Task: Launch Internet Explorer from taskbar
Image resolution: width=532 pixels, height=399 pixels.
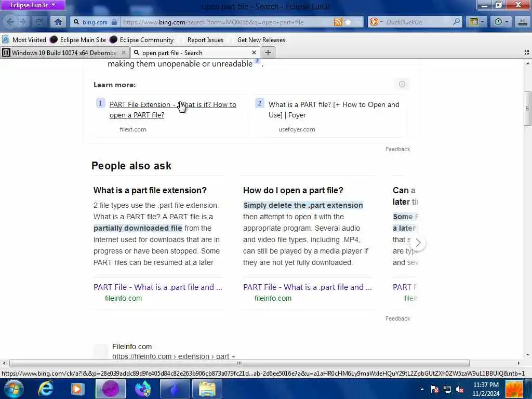Action: point(46,389)
